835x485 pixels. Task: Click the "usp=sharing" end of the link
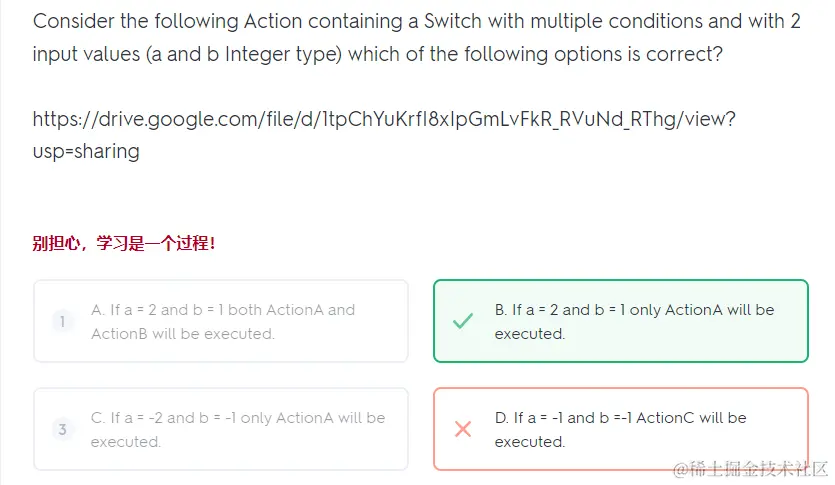tap(86, 151)
